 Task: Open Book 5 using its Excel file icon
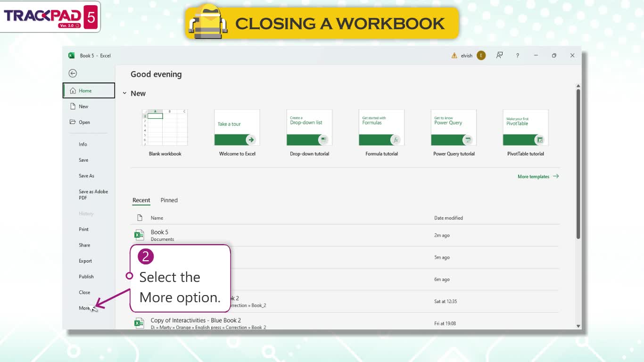(x=139, y=235)
